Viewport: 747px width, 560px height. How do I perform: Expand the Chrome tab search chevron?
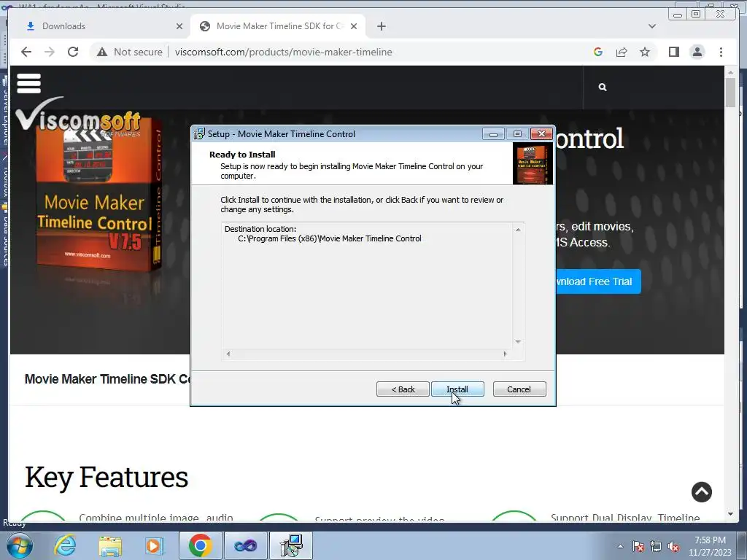coord(652,26)
